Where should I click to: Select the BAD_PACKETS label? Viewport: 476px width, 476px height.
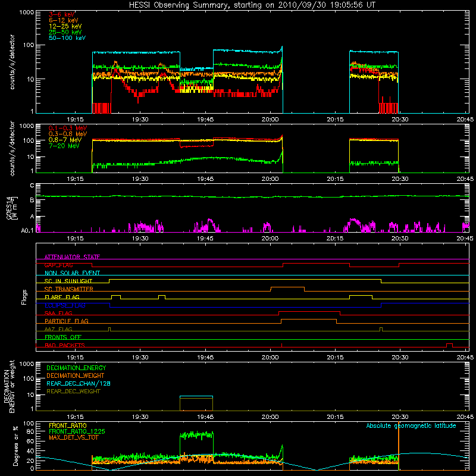(x=65, y=345)
